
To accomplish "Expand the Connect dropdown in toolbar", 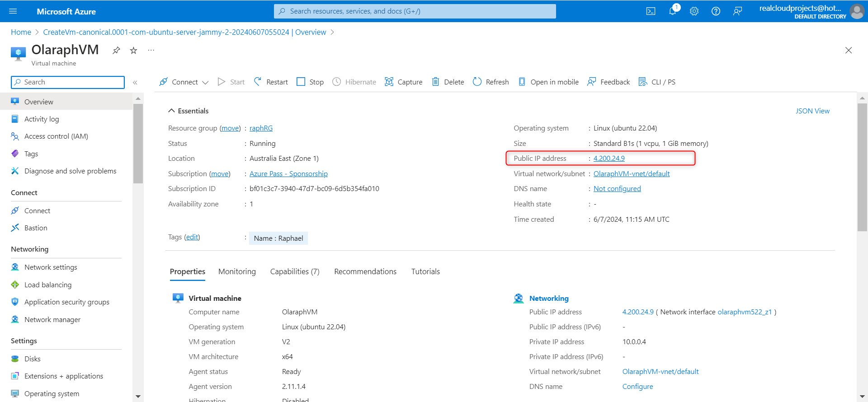I will pos(205,82).
